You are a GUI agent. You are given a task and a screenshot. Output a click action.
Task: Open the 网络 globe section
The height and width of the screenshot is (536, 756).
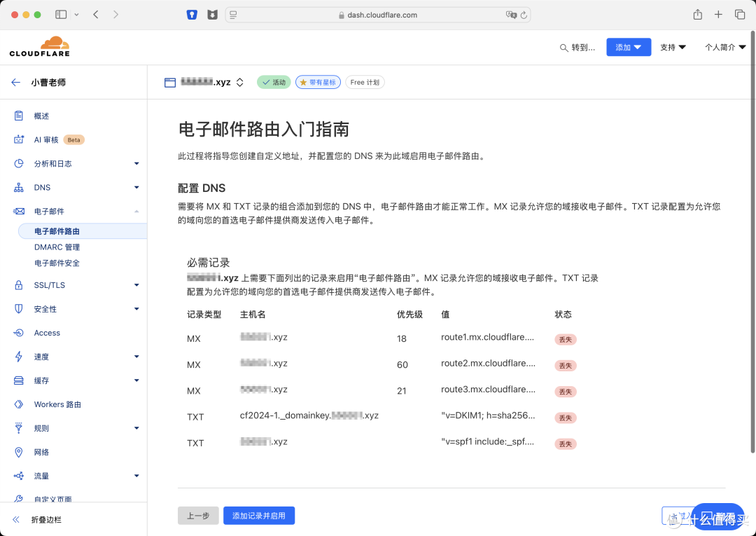coord(19,452)
